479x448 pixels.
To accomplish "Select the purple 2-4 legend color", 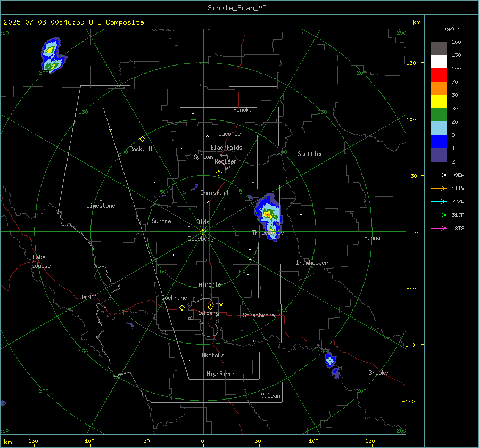I will (439, 154).
